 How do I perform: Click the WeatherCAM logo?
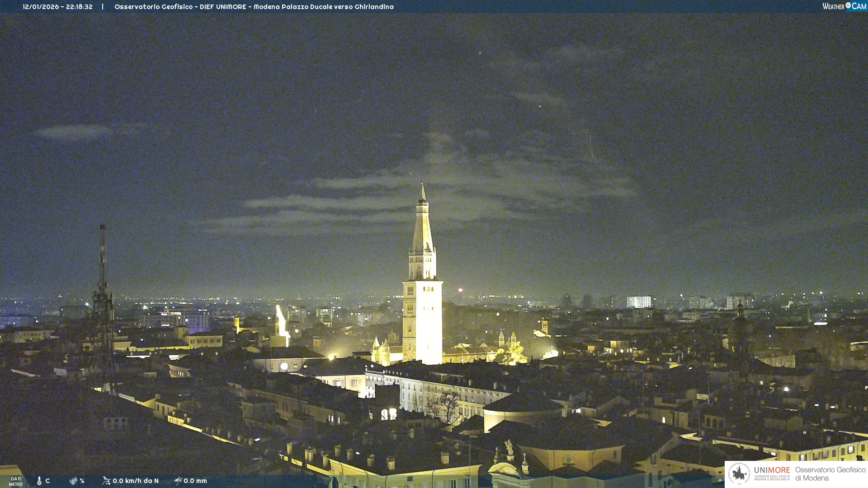[844, 6]
